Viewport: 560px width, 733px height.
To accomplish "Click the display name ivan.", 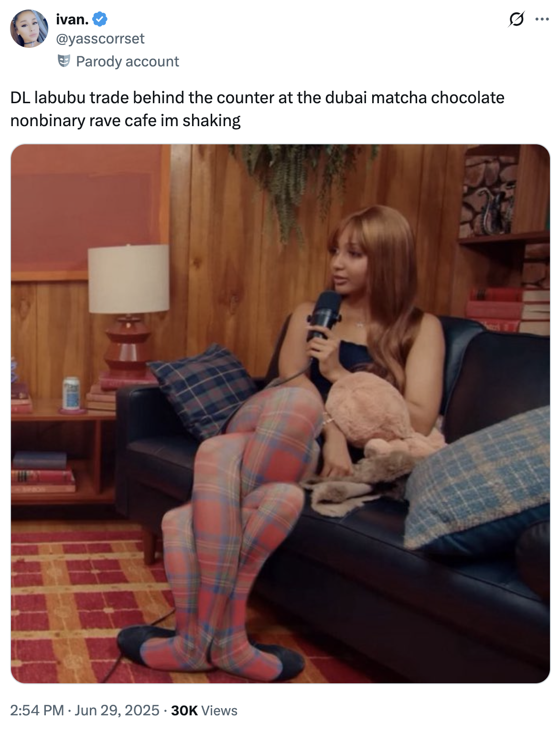I will click(72, 20).
